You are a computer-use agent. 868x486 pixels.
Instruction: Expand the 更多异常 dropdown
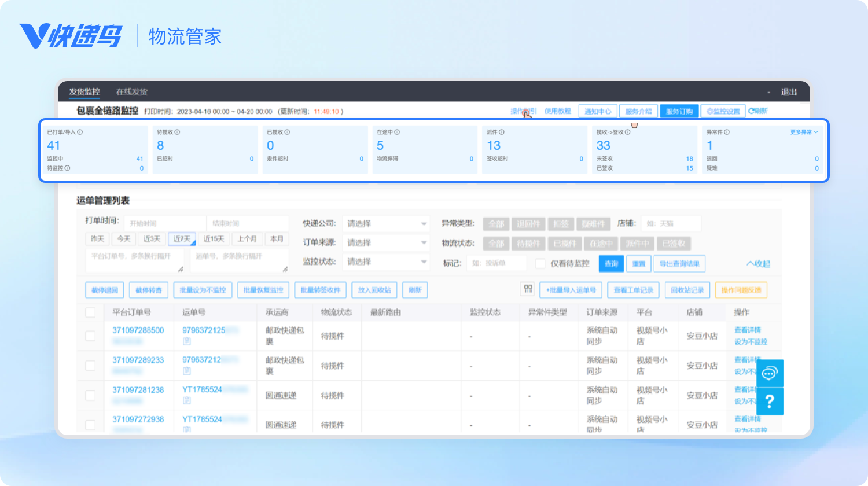pyautogui.click(x=804, y=132)
